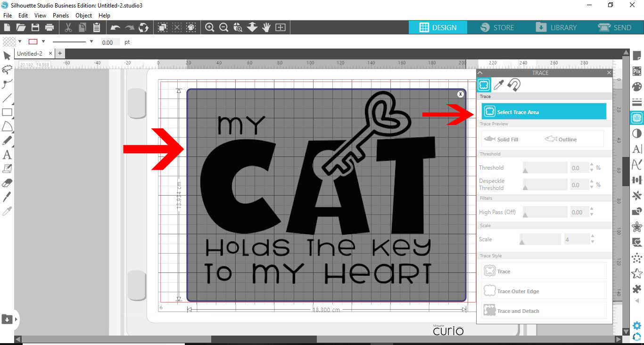Select the Rectangle drawing tool
The width and height of the screenshot is (644, 345).
click(7, 112)
